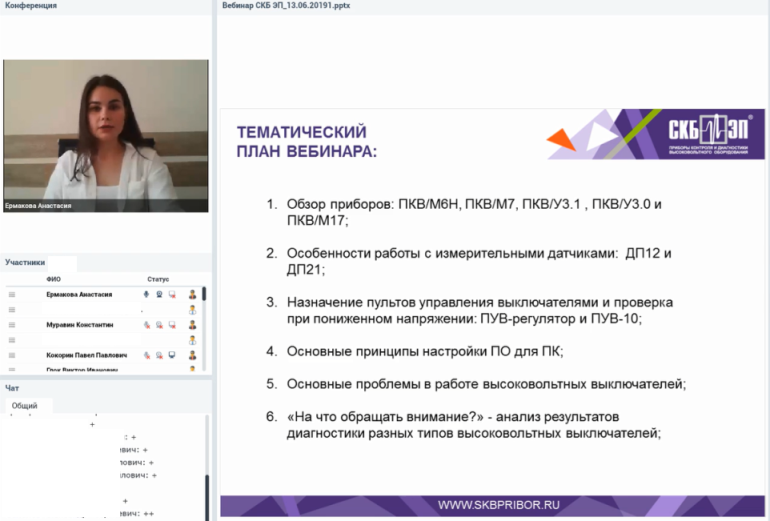The width and height of the screenshot is (770, 521).
Task: Click the user avatar icon for Кокорин Павел Павлович
Action: (x=192, y=355)
